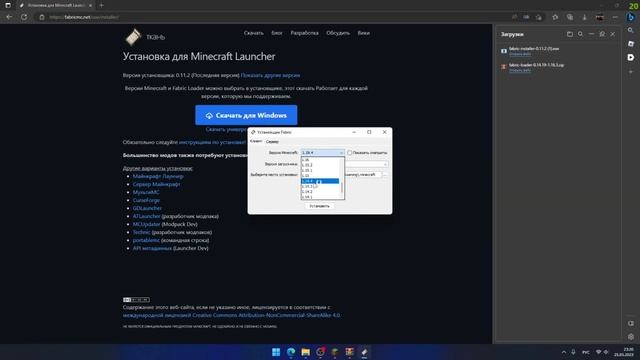
Task: Open the Bing chat sidebar button
Action: tap(631, 17)
